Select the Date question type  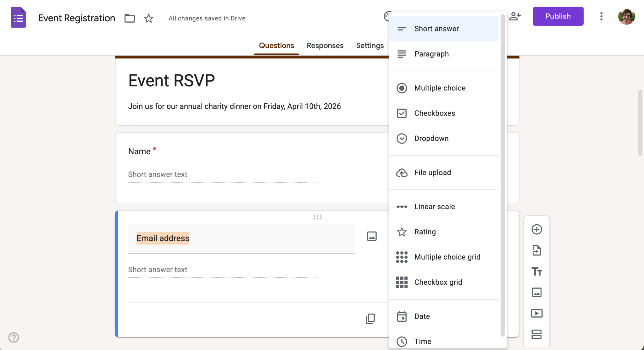tap(422, 316)
